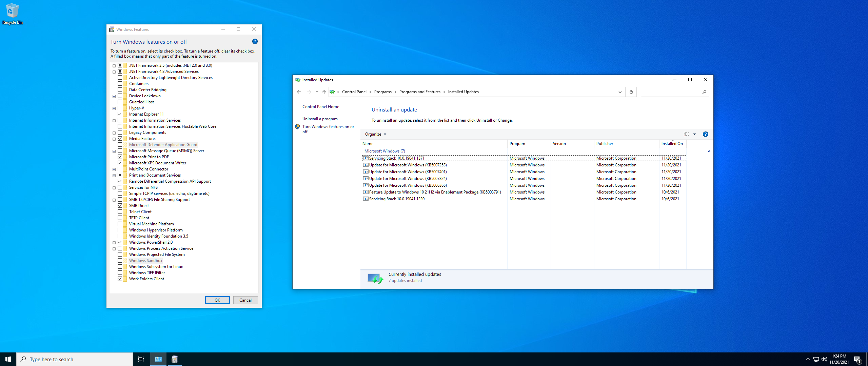Screen dimensions: 868x366
Task: Click the taskbar clock showing 1:24 PM
Action: (x=839, y=359)
